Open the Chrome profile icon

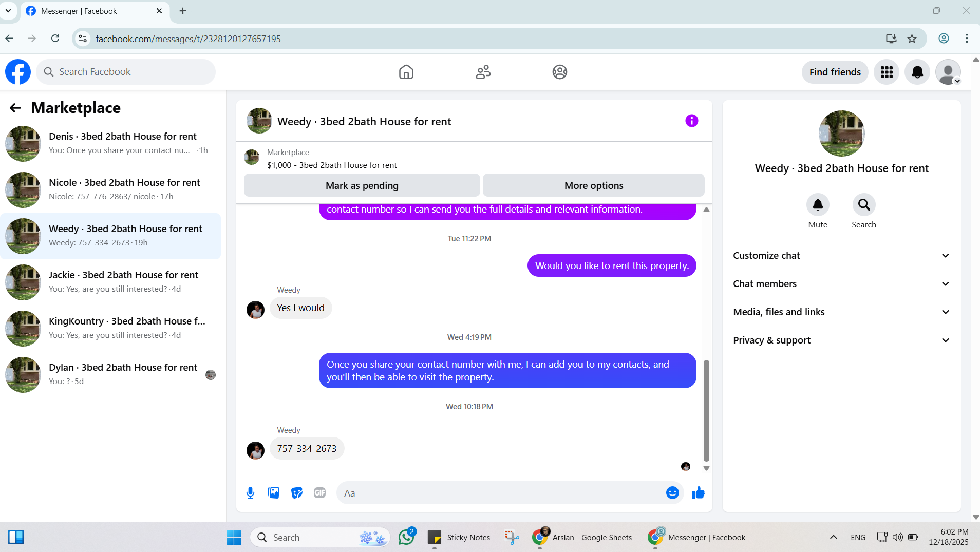tap(944, 39)
